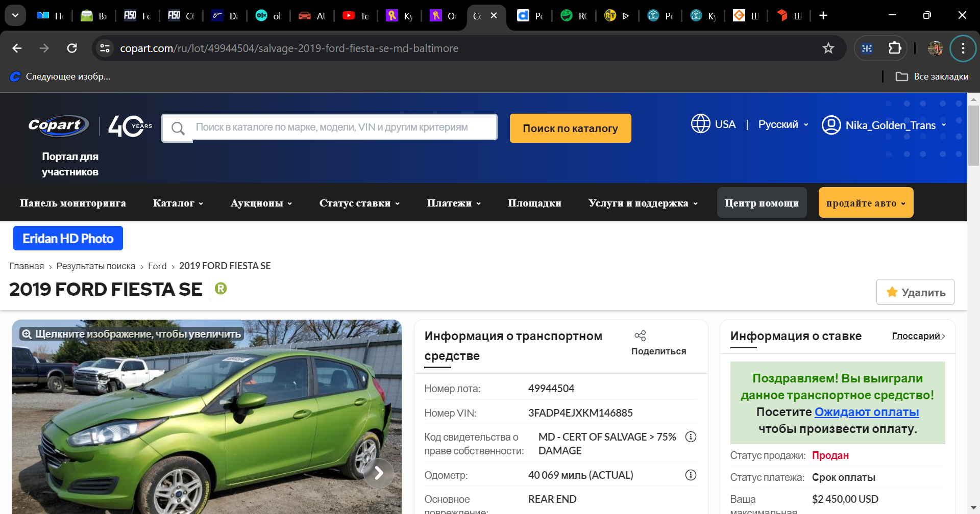Click Центр помощи button
The width and height of the screenshot is (980, 514).
point(762,203)
